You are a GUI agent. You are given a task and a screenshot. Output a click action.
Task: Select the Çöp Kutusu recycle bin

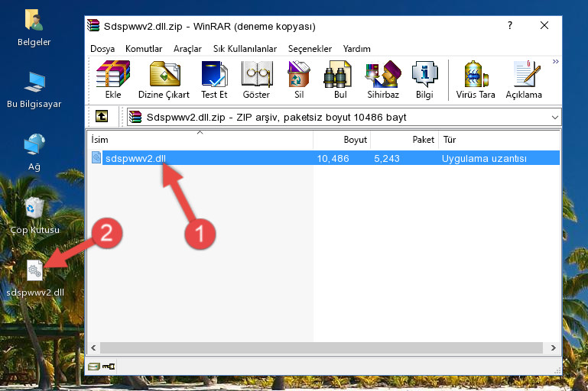tap(34, 215)
